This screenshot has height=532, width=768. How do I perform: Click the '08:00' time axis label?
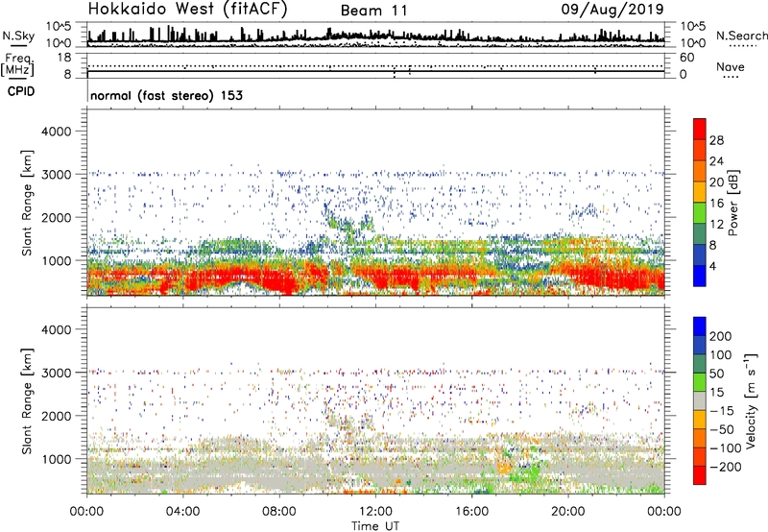tap(279, 512)
